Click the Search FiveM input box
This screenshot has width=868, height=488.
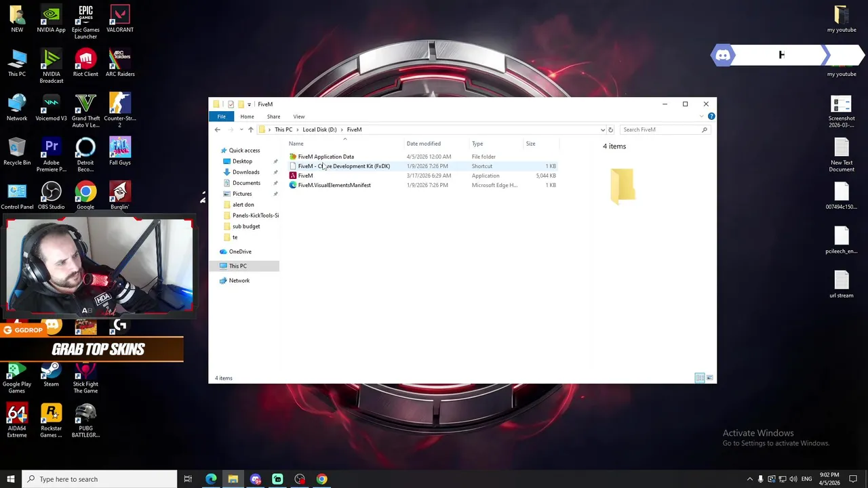click(x=665, y=129)
